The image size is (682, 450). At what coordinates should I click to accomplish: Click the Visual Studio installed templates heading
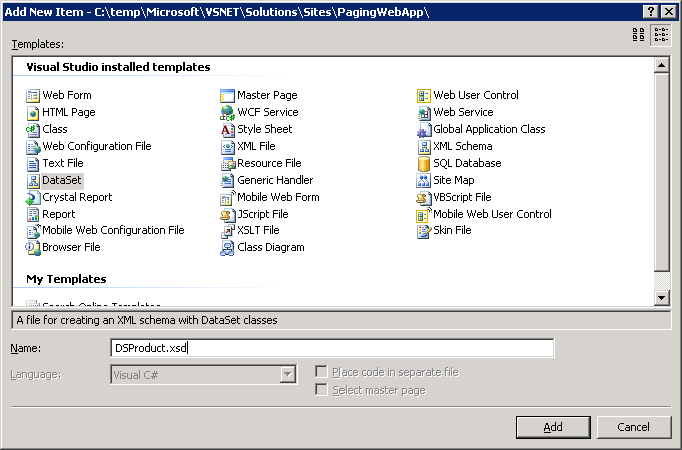click(118, 67)
